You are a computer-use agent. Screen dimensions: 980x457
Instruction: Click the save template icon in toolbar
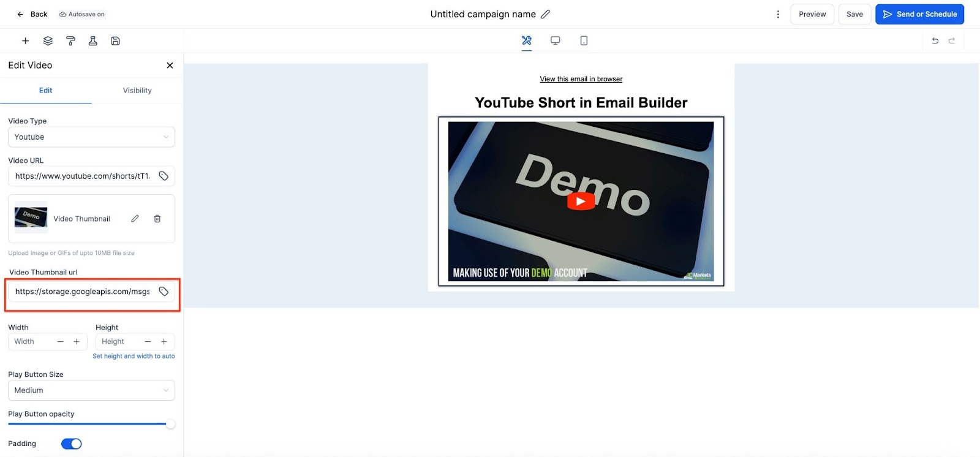click(x=115, y=41)
